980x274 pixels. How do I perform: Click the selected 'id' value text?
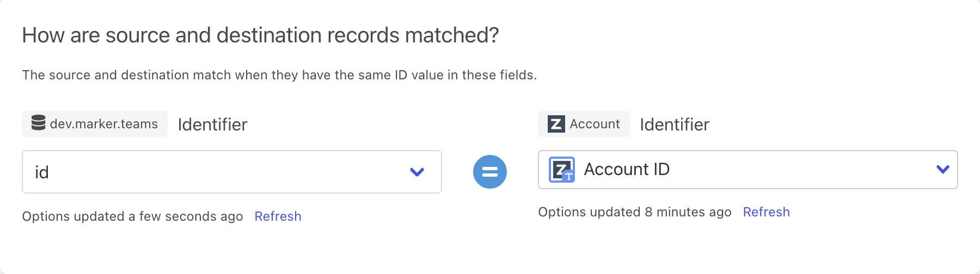42,172
